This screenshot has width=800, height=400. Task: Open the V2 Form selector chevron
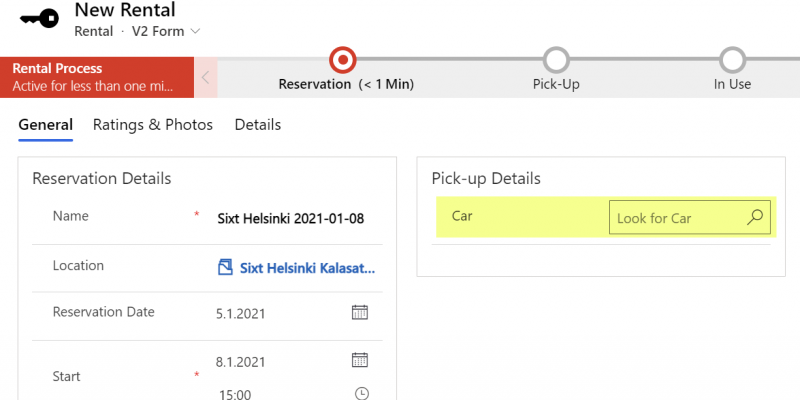click(195, 32)
